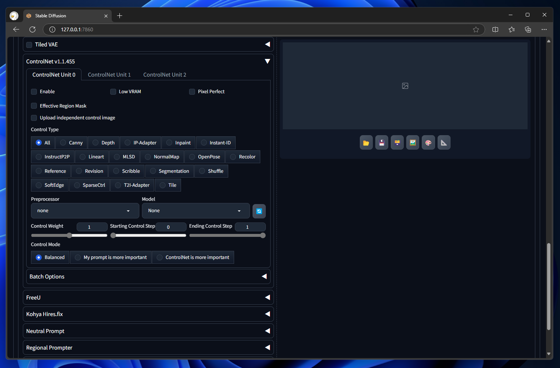Screen dimensions: 560x368
Task: Check Upload independent control image
Action: point(34,118)
